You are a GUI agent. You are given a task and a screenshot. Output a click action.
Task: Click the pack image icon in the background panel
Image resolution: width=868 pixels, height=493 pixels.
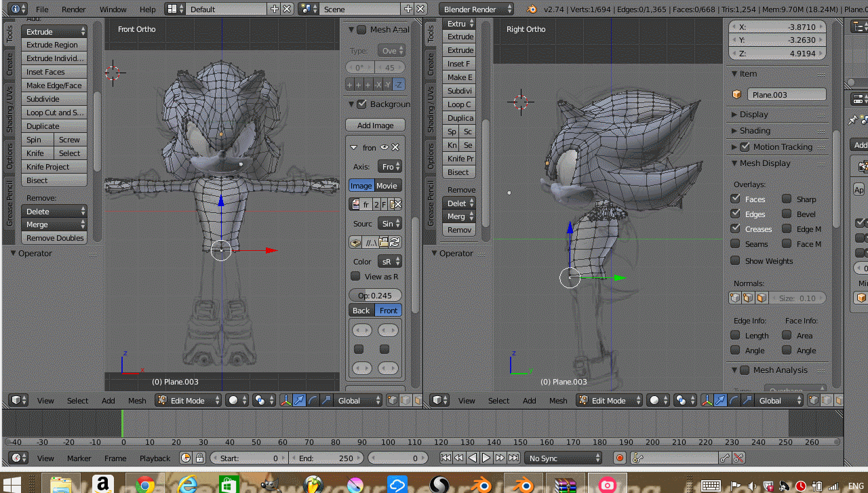355,242
